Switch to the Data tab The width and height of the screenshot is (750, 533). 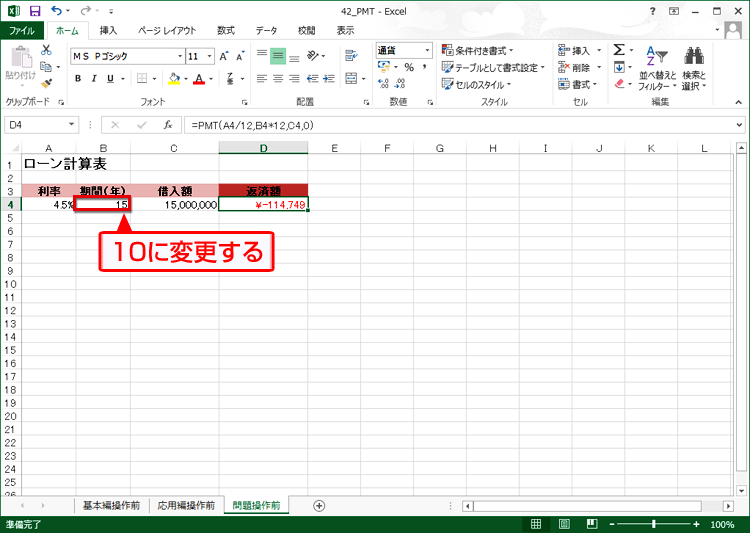click(x=266, y=31)
